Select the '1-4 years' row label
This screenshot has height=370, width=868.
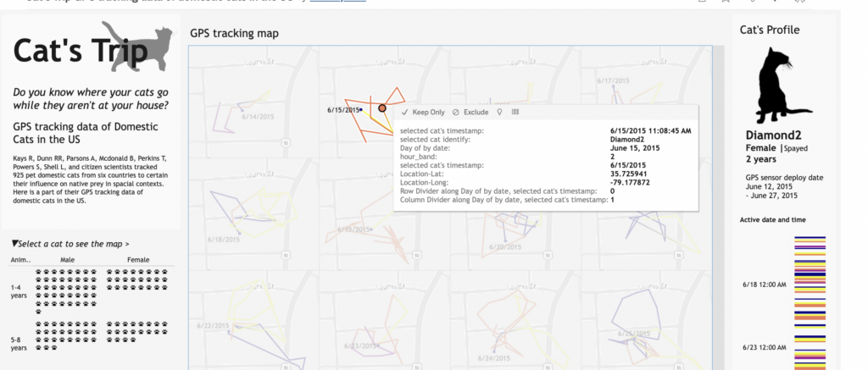19,291
